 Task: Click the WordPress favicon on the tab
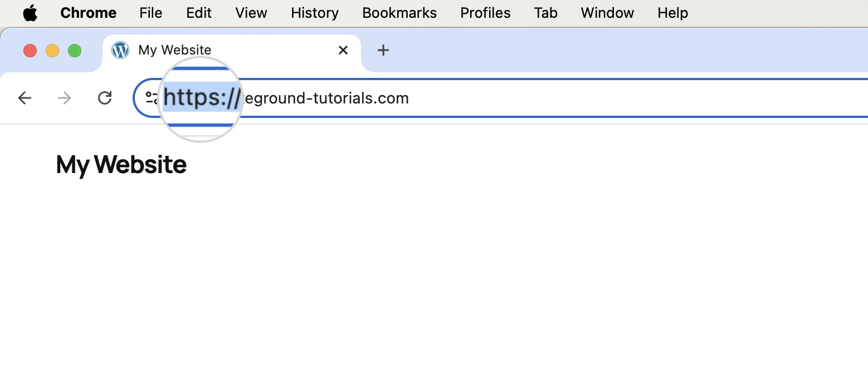pyautogui.click(x=120, y=50)
